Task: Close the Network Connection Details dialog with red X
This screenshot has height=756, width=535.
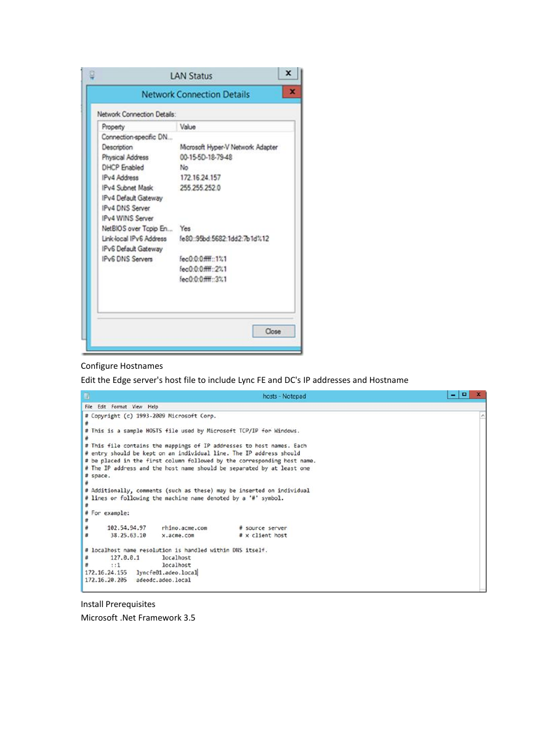Action: point(291,92)
